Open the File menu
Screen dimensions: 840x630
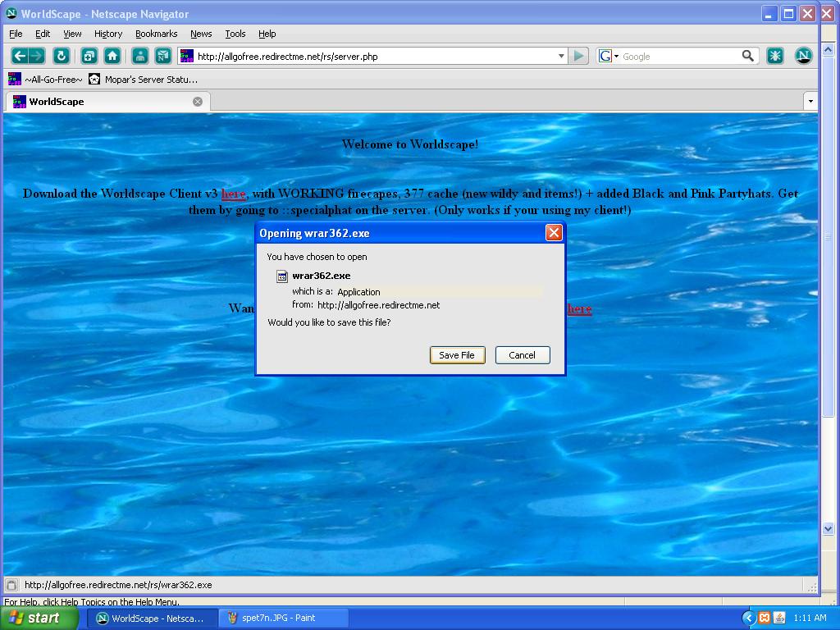16,34
